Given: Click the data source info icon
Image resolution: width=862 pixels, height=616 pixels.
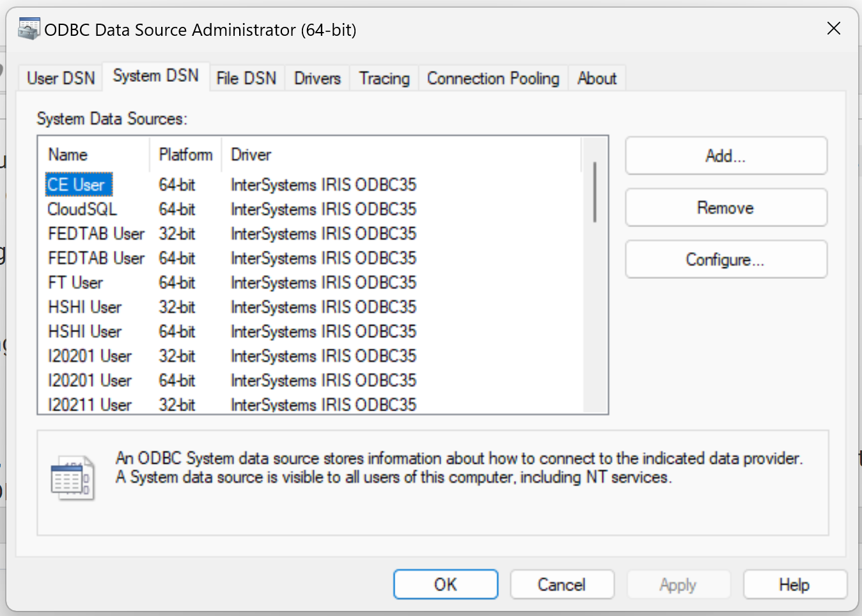Looking at the screenshot, I should point(72,478).
